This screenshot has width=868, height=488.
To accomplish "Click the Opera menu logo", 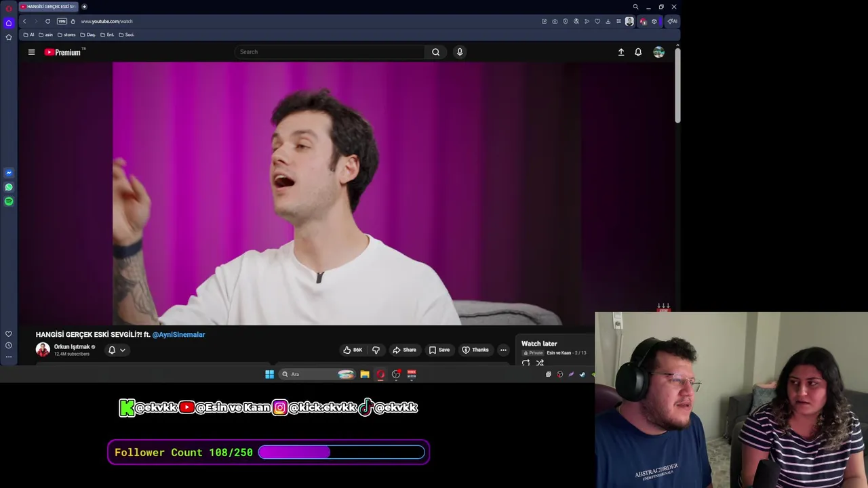I will (9, 9).
